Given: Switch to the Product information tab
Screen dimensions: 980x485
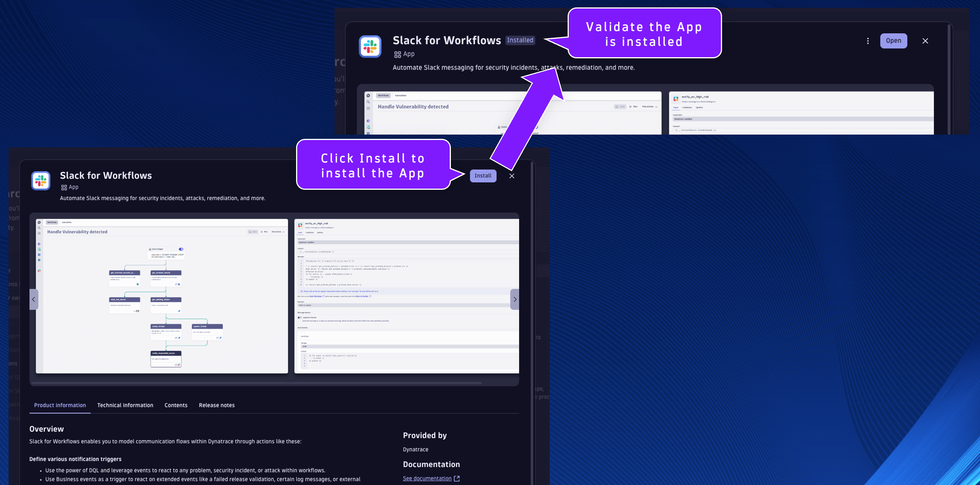Looking at the screenshot, I should (60, 405).
